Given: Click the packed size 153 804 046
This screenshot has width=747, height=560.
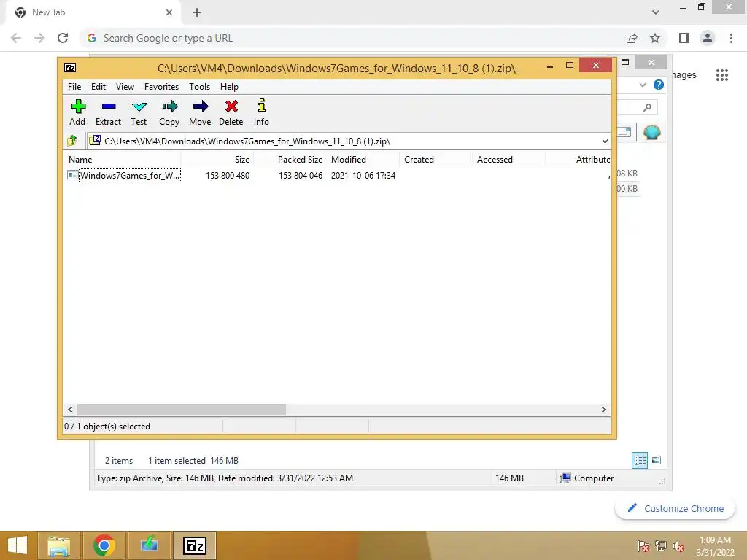Looking at the screenshot, I should [x=300, y=175].
